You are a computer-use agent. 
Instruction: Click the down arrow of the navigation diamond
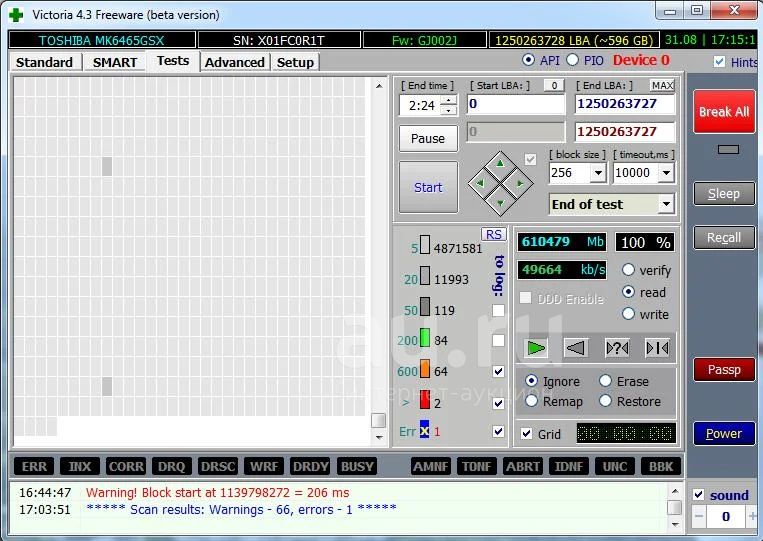(x=500, y=203)
